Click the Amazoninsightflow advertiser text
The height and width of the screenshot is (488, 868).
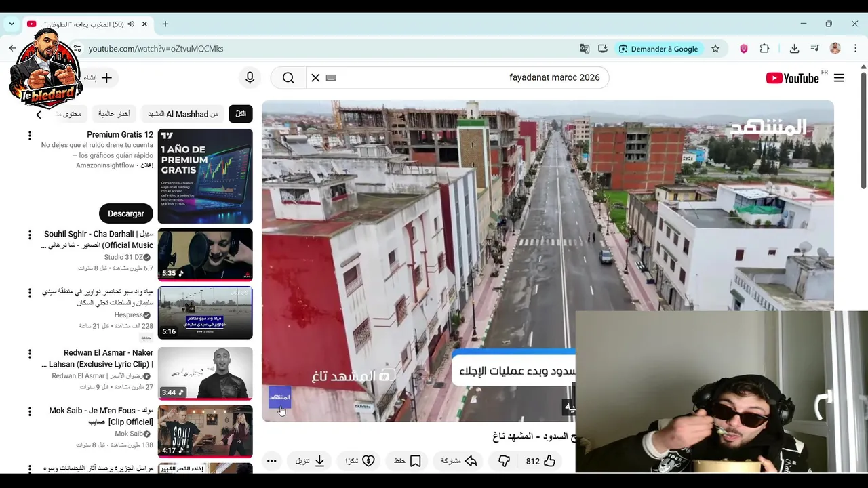(105, 165)
